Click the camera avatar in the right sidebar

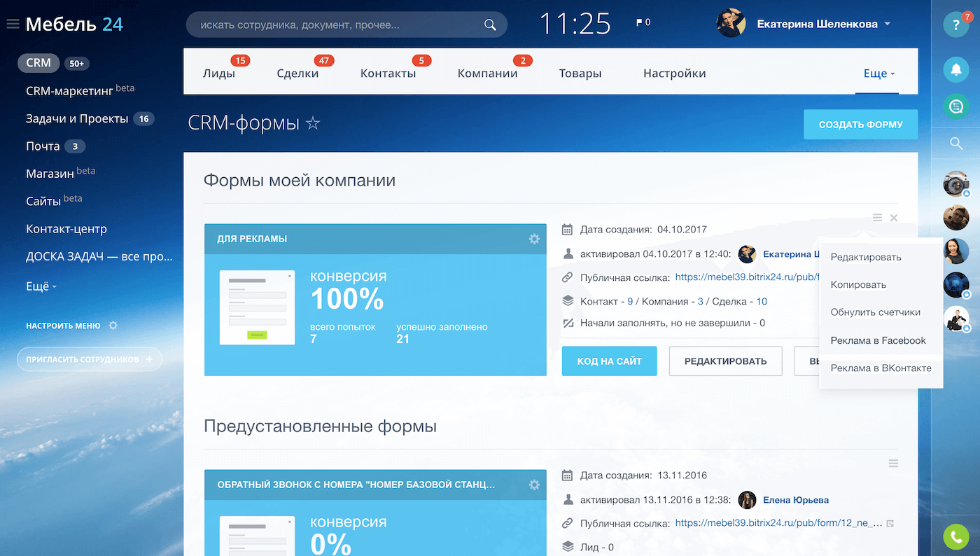point(955,184)
